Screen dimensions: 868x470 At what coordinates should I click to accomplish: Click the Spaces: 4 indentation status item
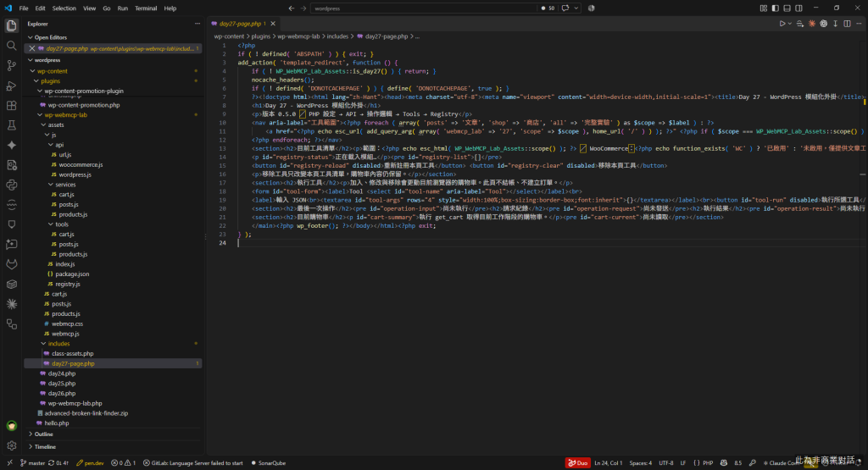(x=641, y=463)
